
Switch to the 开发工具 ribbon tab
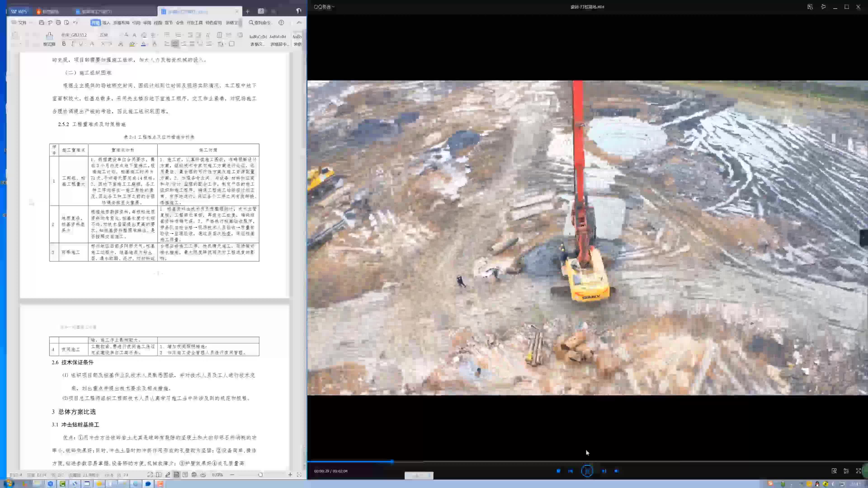pos(195,23)
